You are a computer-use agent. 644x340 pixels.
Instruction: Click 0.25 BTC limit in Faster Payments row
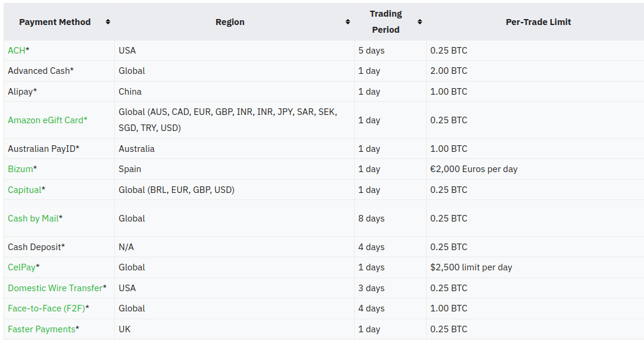coord(535,329)
